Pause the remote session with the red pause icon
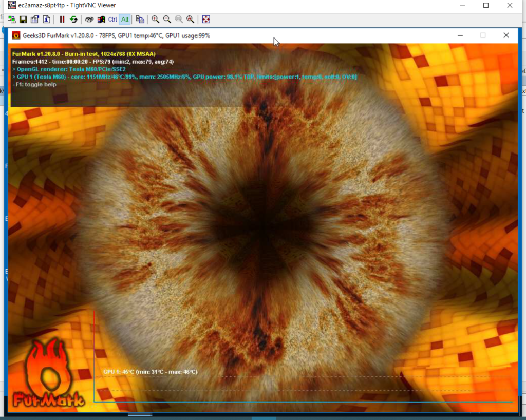The width and height of the screenshot is (526, 420). tap(62, 20)
